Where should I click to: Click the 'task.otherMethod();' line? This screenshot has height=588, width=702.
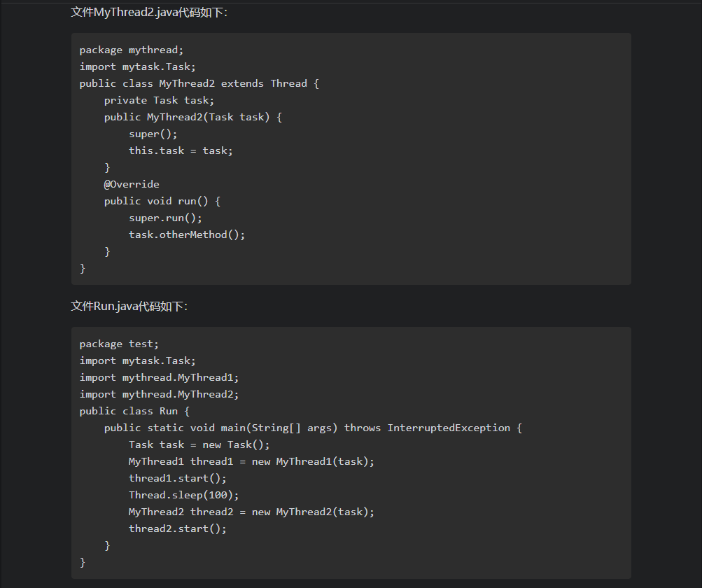click(187, 234)
